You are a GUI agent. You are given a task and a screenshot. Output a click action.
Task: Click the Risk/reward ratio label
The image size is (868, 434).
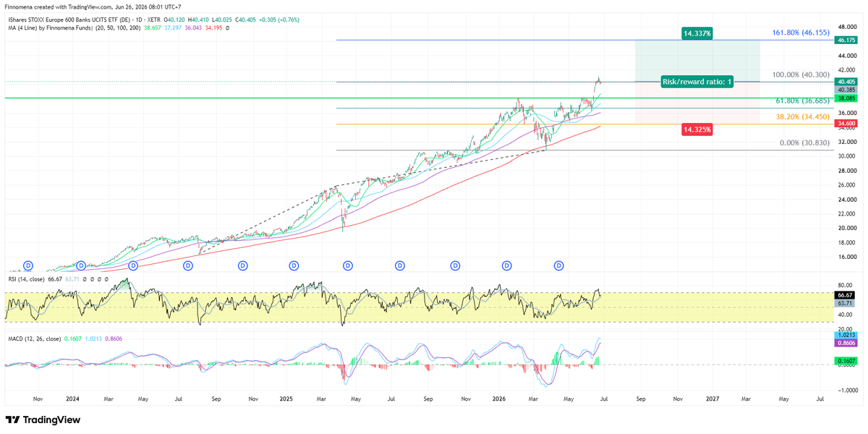697,82
